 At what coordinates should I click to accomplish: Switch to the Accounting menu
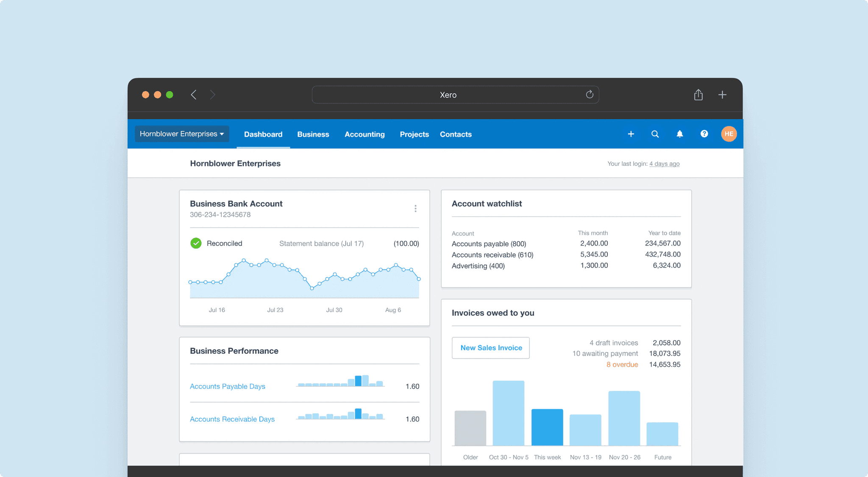(364, 134)
